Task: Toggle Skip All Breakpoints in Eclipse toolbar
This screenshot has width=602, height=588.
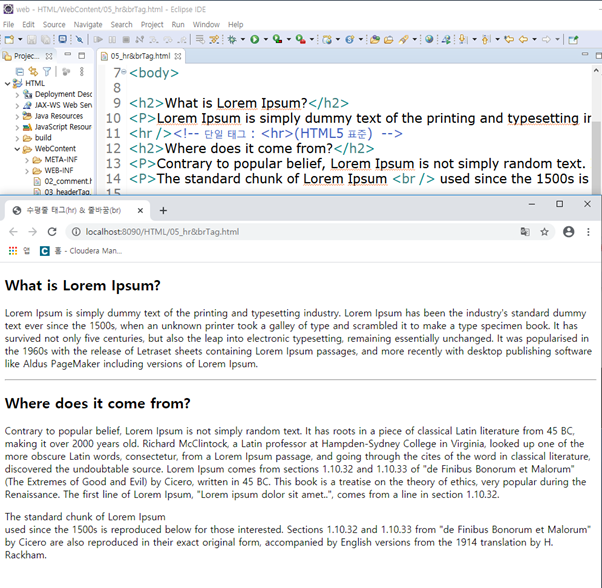Action: (x=79, y=40)
